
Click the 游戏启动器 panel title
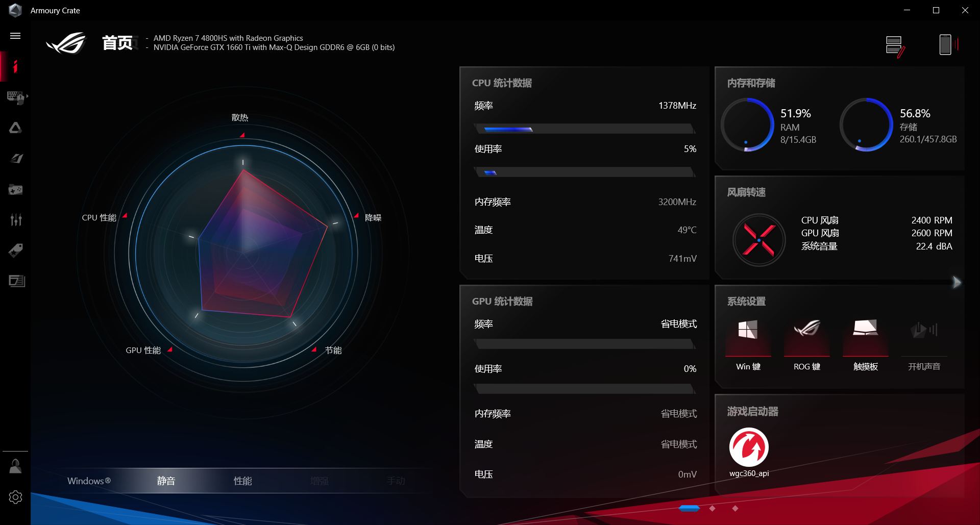tap(753, 412)
